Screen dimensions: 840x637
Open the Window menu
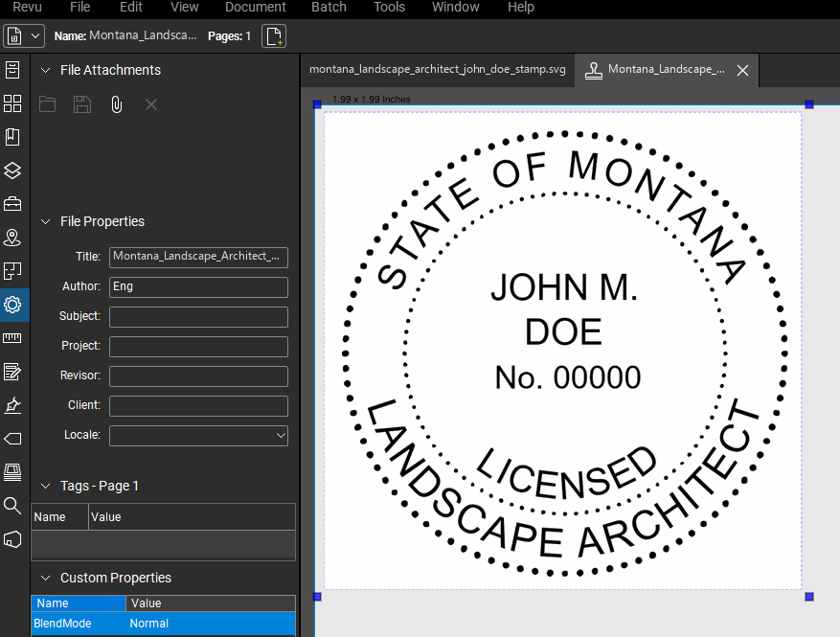click(455, 7)
